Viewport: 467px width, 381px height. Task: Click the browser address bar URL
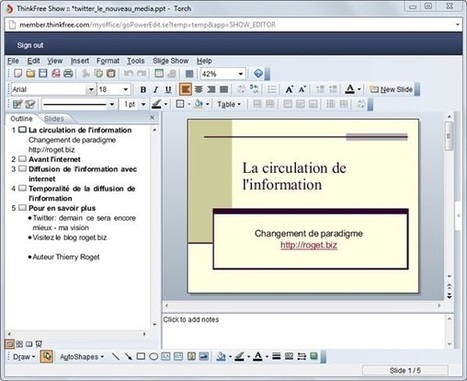147,25
